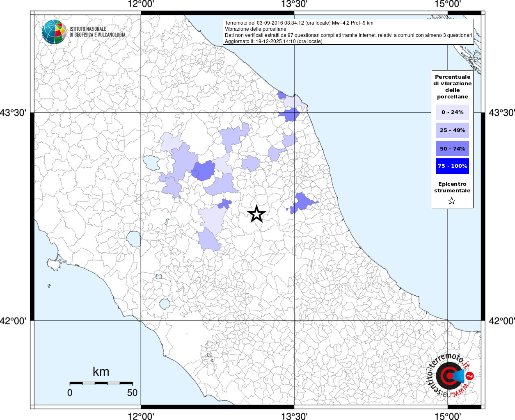The image size is (515, 420).
Task: Click the Istituto Nazionale di Geofisica text
Action: (97, 32)
